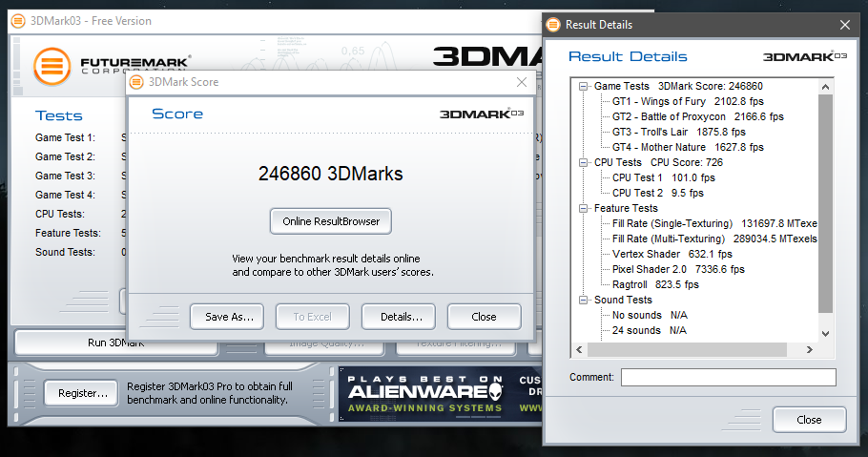Click the Register... button
This screenshot has width=868, height=457.
coord(81,393)
